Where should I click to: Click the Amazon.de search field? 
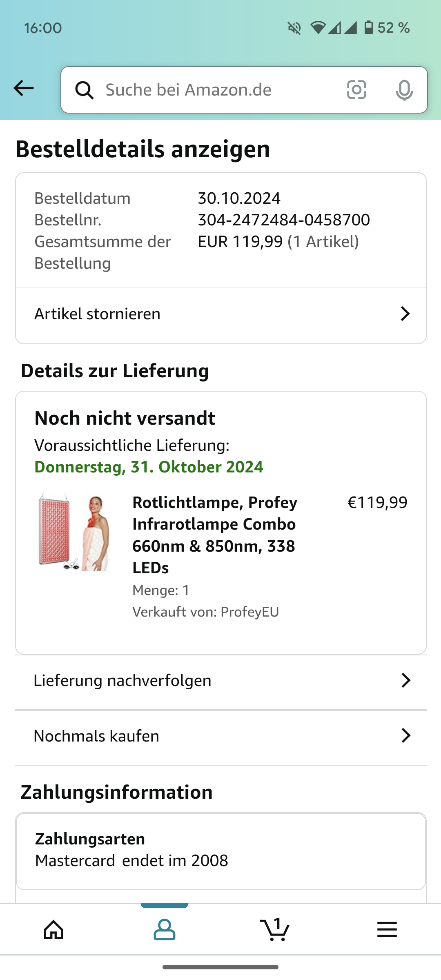point(216,90)
